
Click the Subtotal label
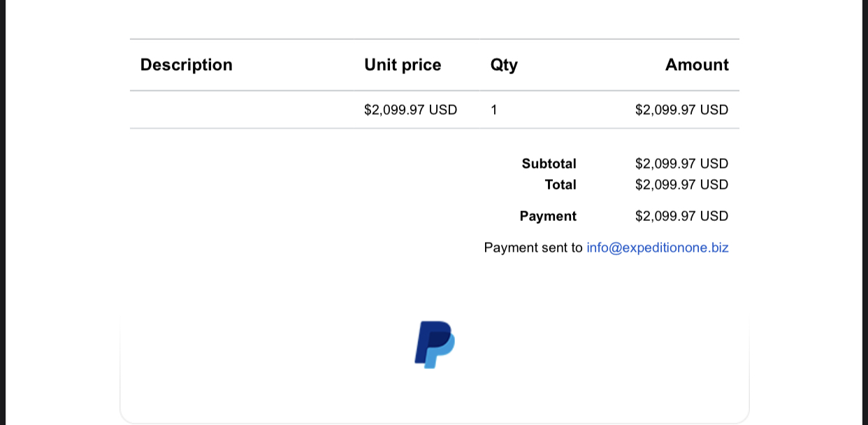click(x=549, y=164)
